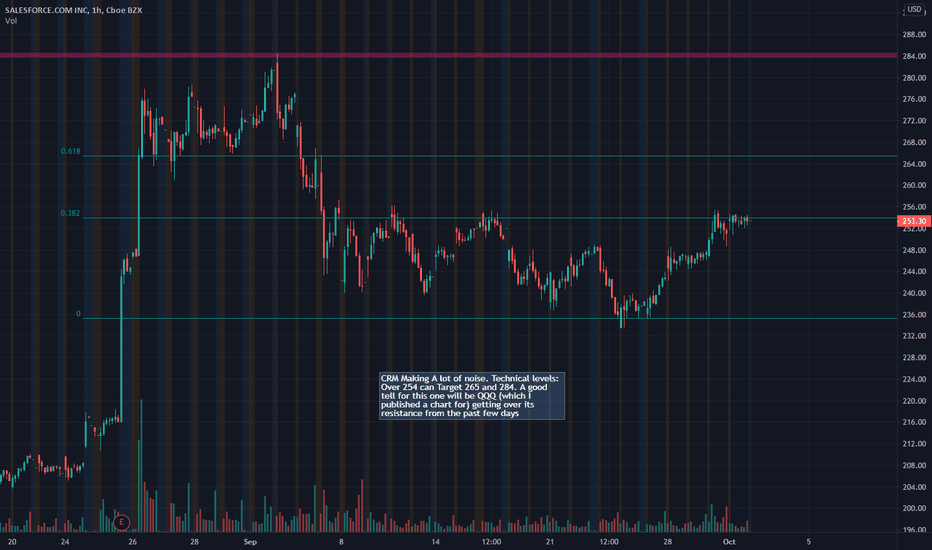Click the Vol indicator label
Screen dimensions: 932x550
click(11, 21)
